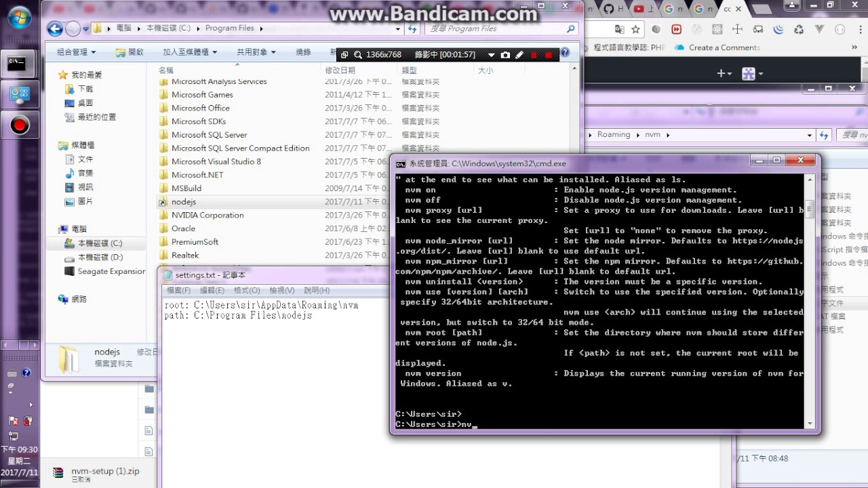Select 本機磁碟 (D:) in navigation pane

click(100, 258)
